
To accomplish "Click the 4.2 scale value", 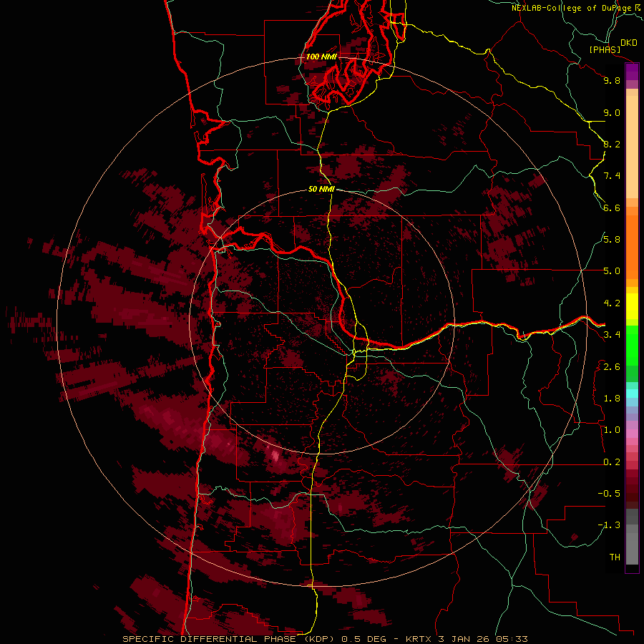I will click(x=612, y=303).
